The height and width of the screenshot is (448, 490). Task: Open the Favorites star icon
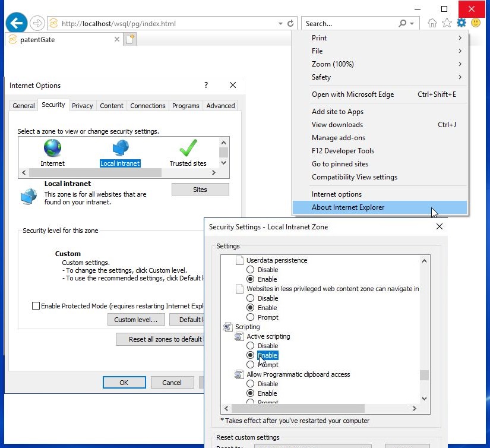tap(447, 23)
